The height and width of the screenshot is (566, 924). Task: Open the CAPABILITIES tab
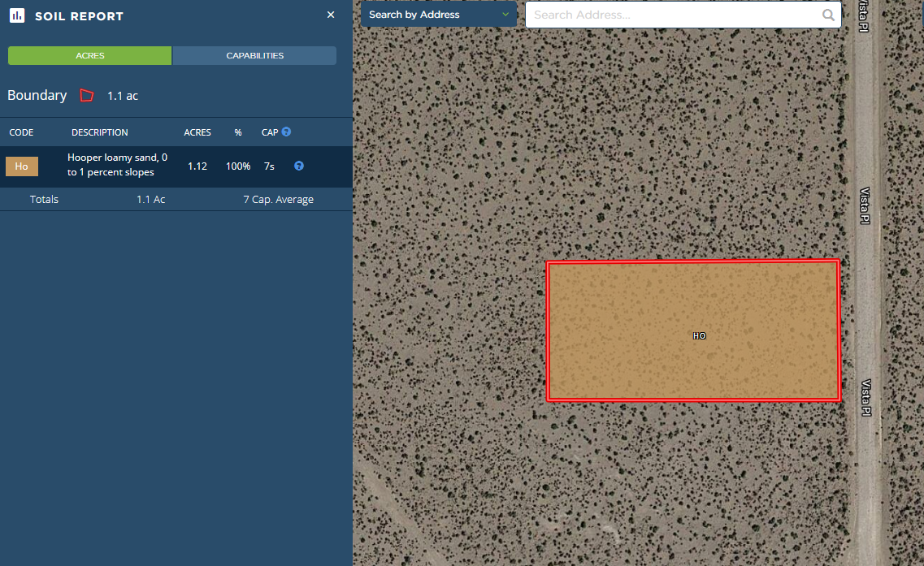[x=254, y=56]
